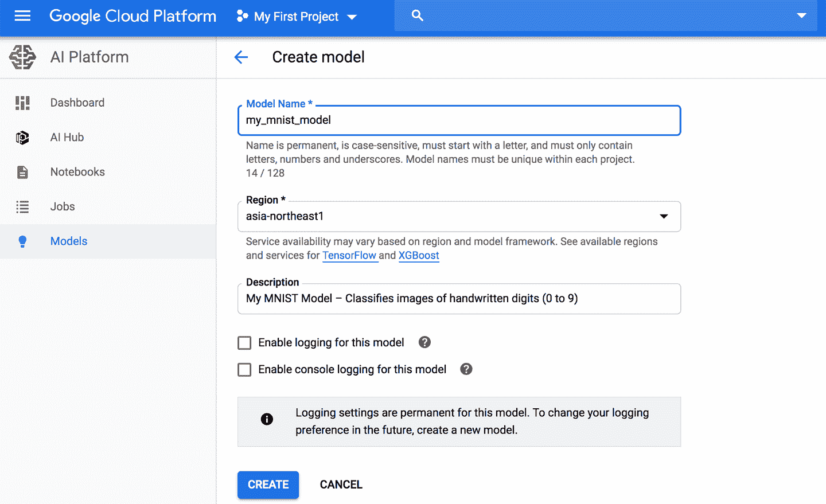Expand the Region dropdown
The height and width of the screenshot is (504, 826).
coord(663,216)
